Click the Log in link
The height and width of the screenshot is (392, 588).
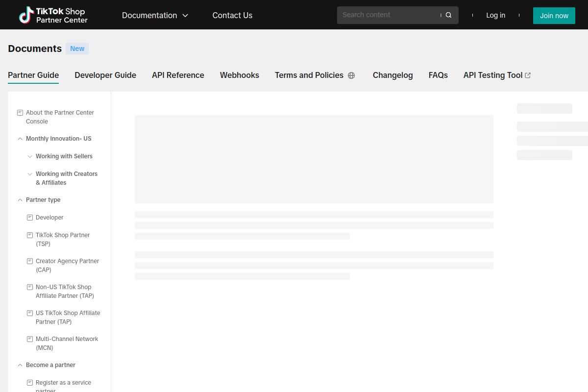tap(495, 15)
